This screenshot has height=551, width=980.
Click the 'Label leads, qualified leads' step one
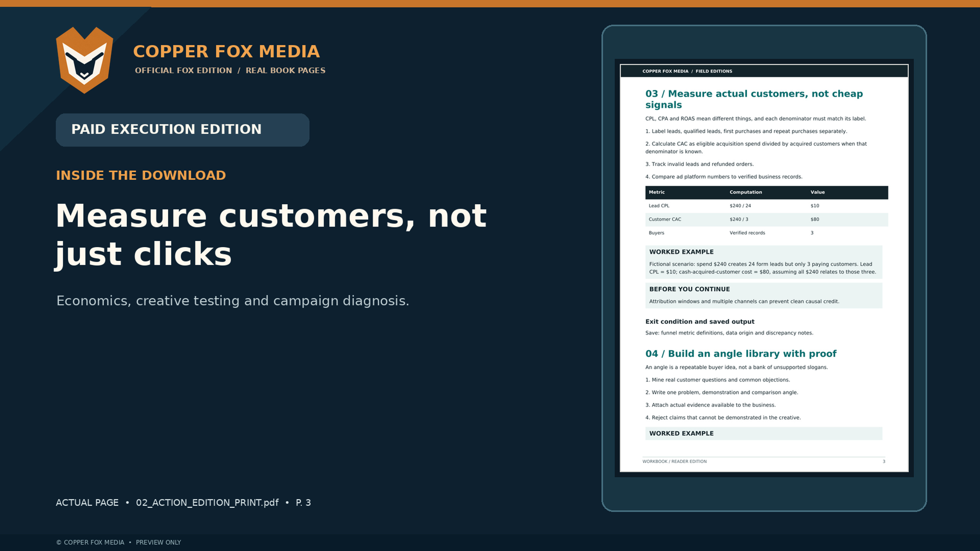click(x=746, y=131)
